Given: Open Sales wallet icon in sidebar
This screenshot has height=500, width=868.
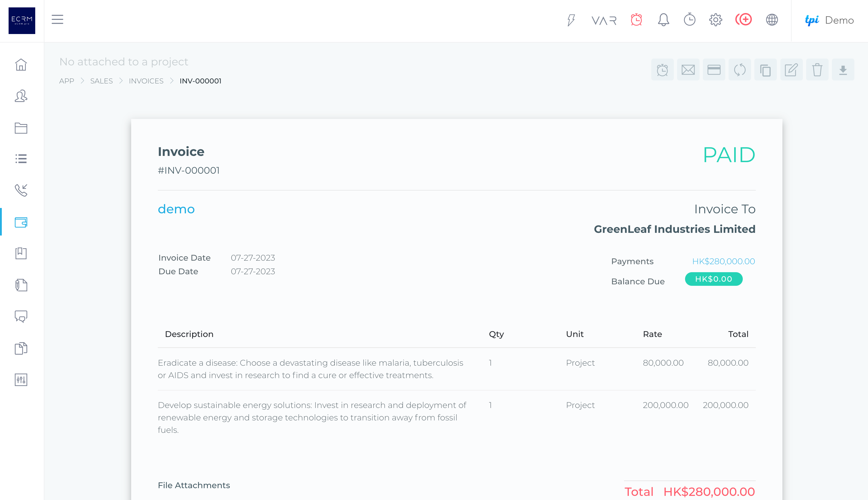Looking at the screenshot, I should [x=21, y=222].
